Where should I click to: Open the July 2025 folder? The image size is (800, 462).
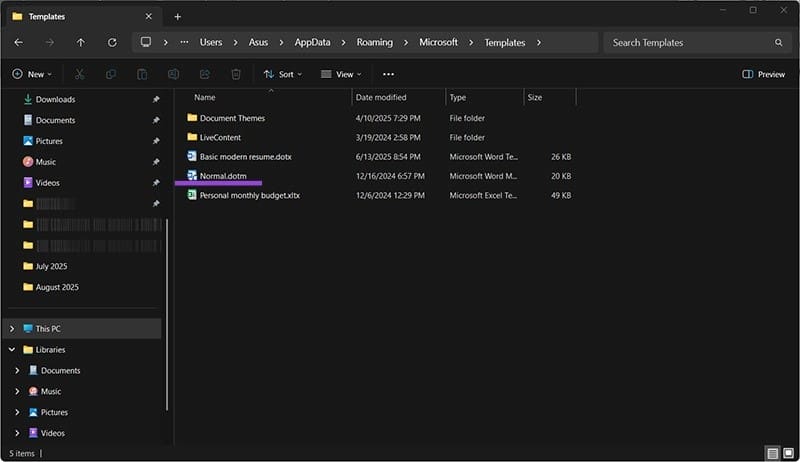pyautogui.click(x=51, y=267)
